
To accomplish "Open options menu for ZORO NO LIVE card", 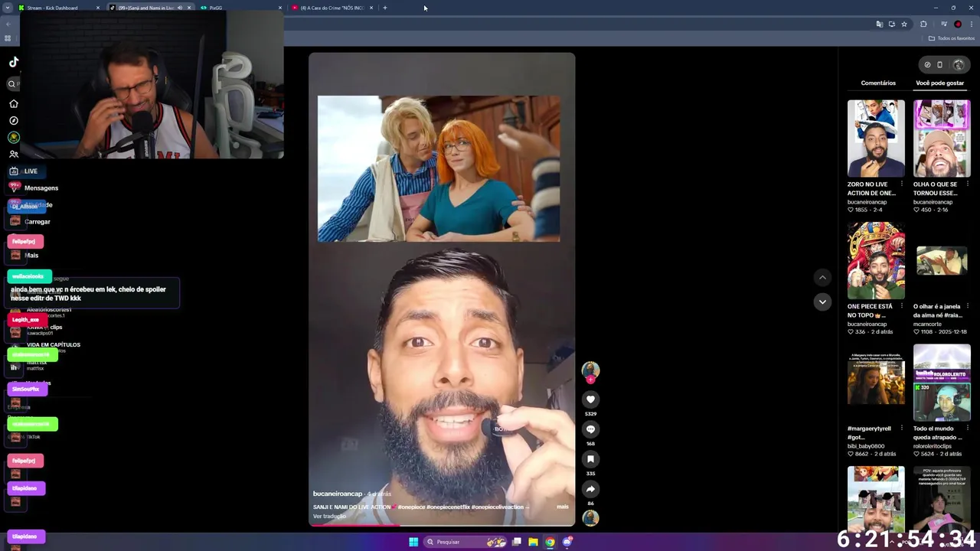I will click(x=901, y=184).
